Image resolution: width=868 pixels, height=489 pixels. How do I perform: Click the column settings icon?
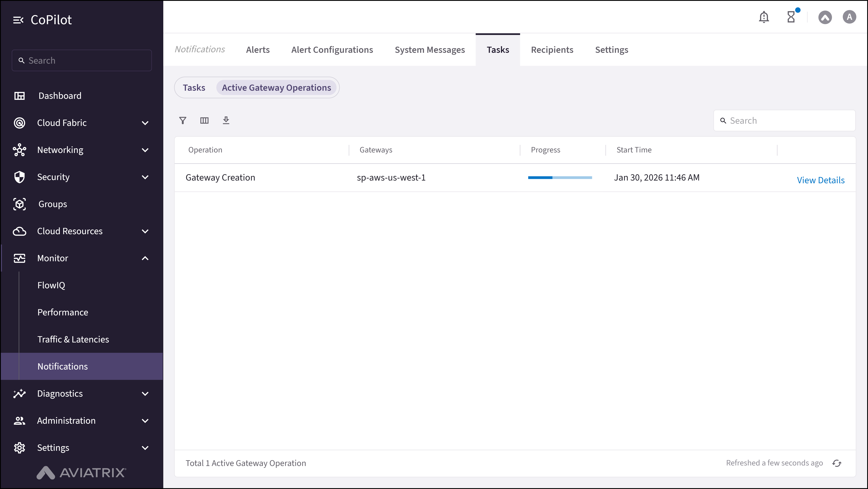204,120
